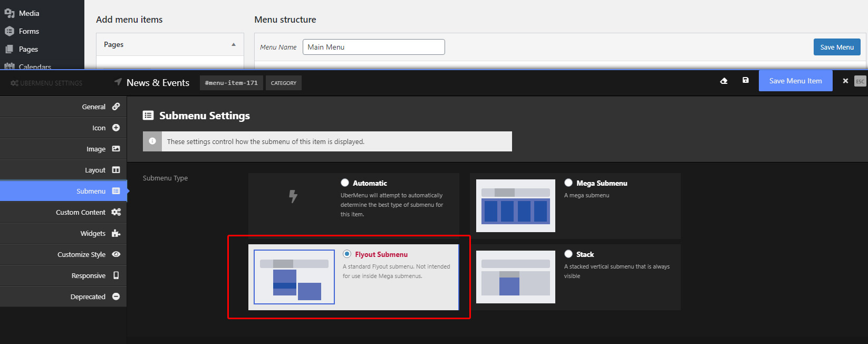Click the Customize Style eye icon
Screen dimensions: 868x344
coord(116,254)
